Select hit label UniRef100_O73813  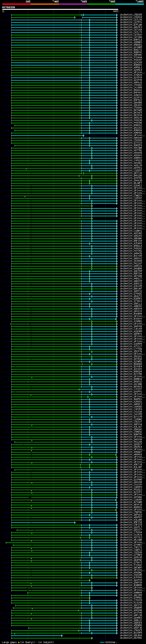tap(131, 301)
